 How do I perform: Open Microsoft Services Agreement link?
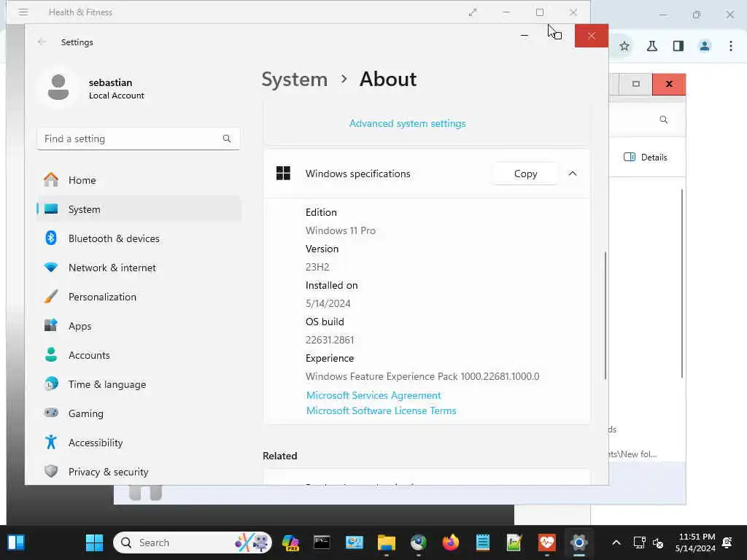pyautogui.click(x=373, y=395)
